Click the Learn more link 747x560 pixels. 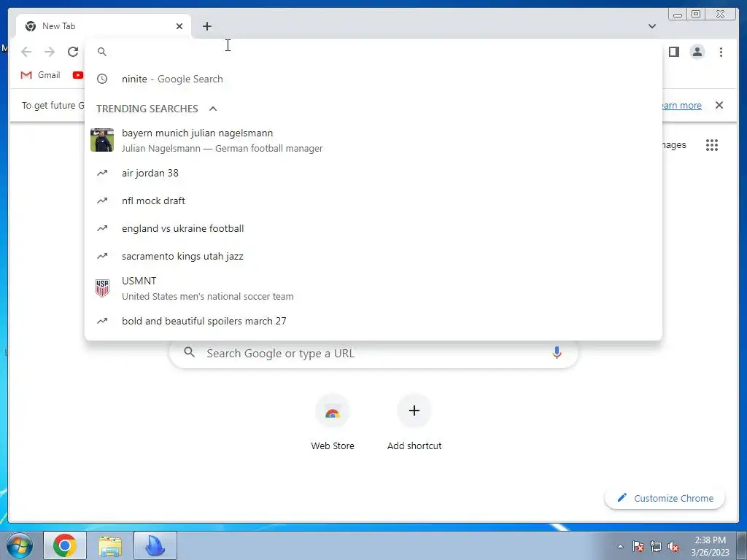point(682,105)
